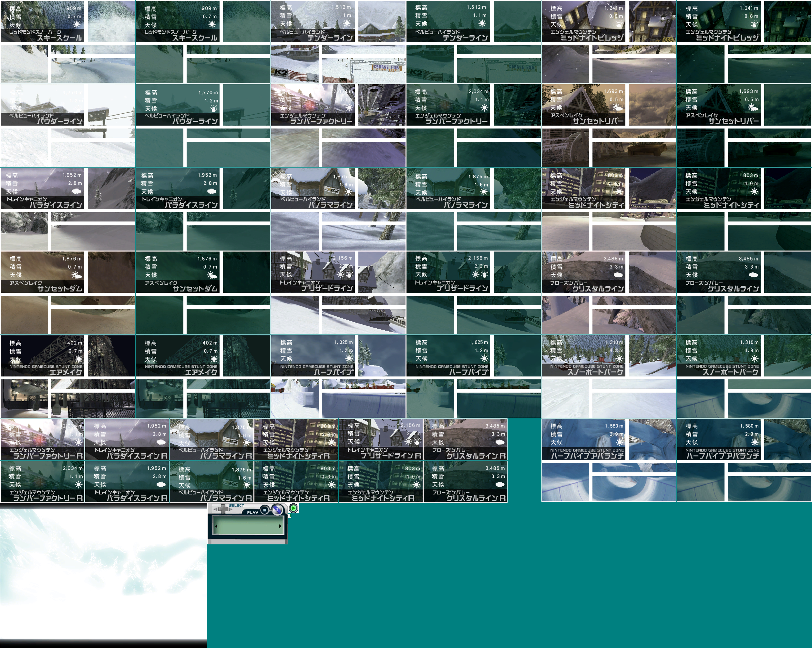The width and height of the screenshot is (812, 648).
Task: Select bright パウダーライン course title
Action: coord(59,121)
